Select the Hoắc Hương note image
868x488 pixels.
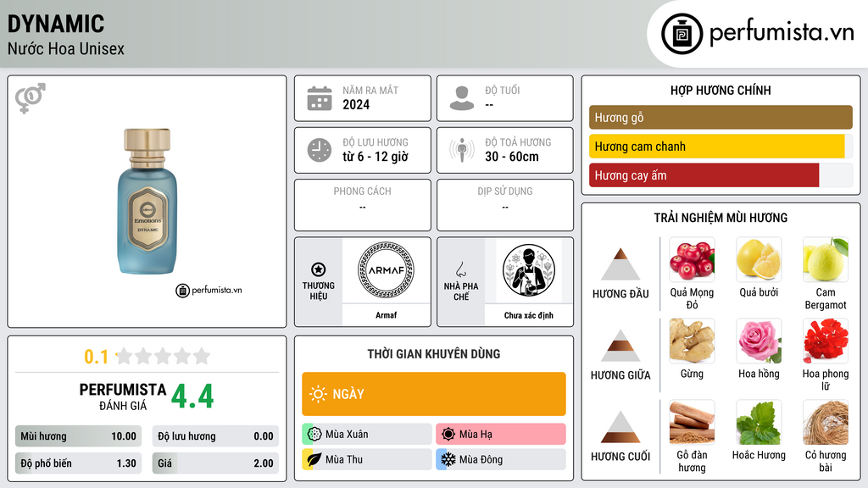tap(759, 422)
